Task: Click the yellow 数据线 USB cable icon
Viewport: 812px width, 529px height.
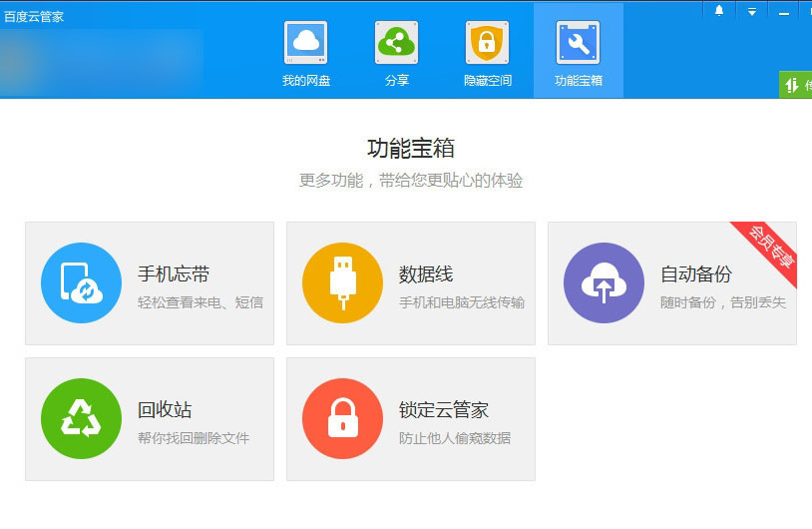Action: pyautogui.click(x=342, y=283)
